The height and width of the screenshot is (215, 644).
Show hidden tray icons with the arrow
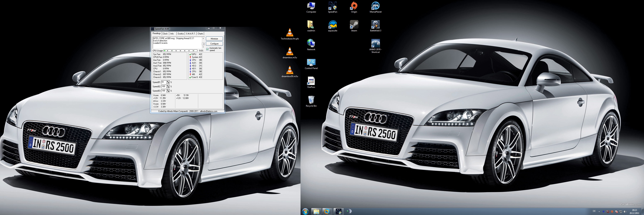tap(599, 212)
